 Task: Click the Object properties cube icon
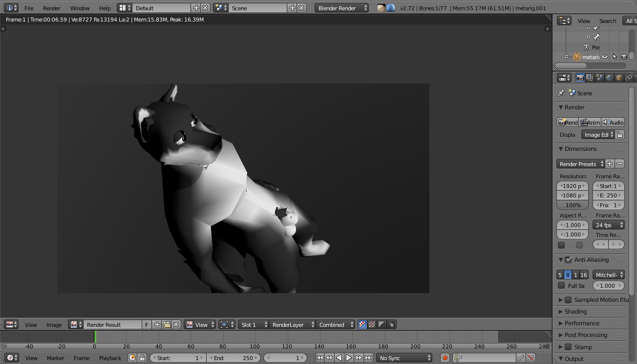click(x=619, y=78)
